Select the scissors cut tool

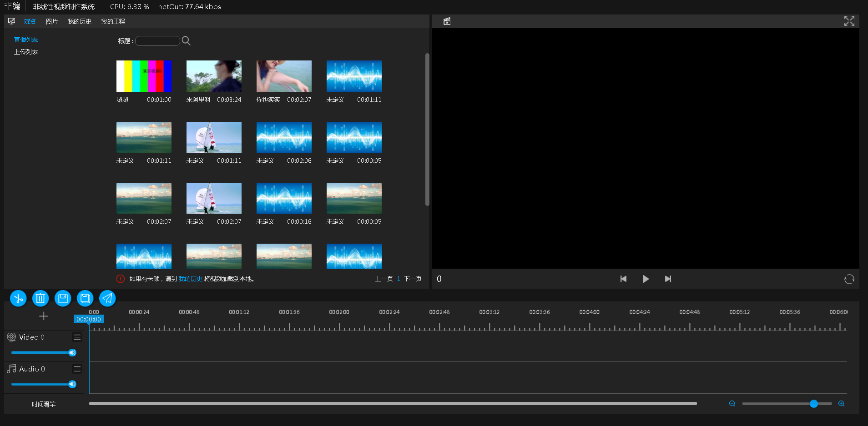[x=18, y=298]
